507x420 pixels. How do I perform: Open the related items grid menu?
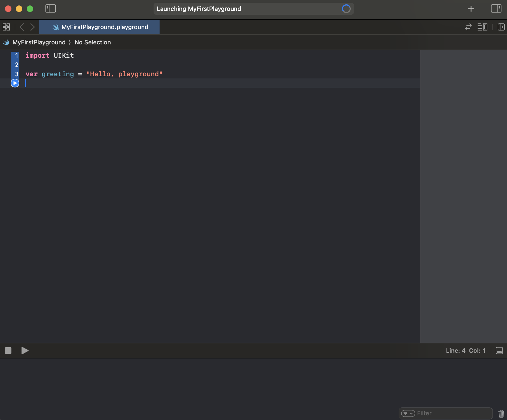pos(6,27)
